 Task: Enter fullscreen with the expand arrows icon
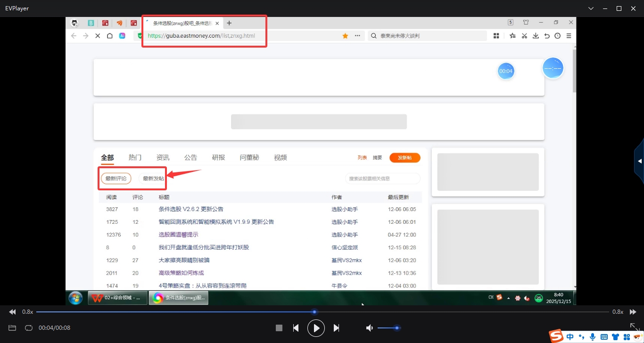pyautogui.click(x=635, y=327)
